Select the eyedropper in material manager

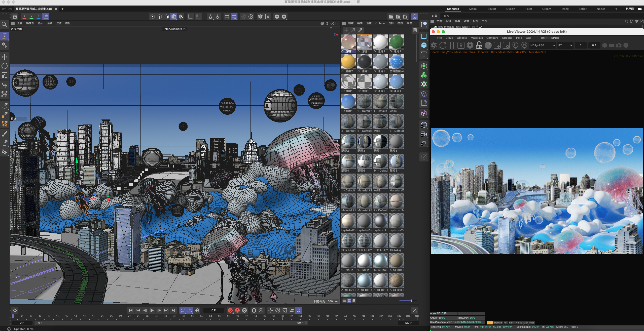click(360, 30)
